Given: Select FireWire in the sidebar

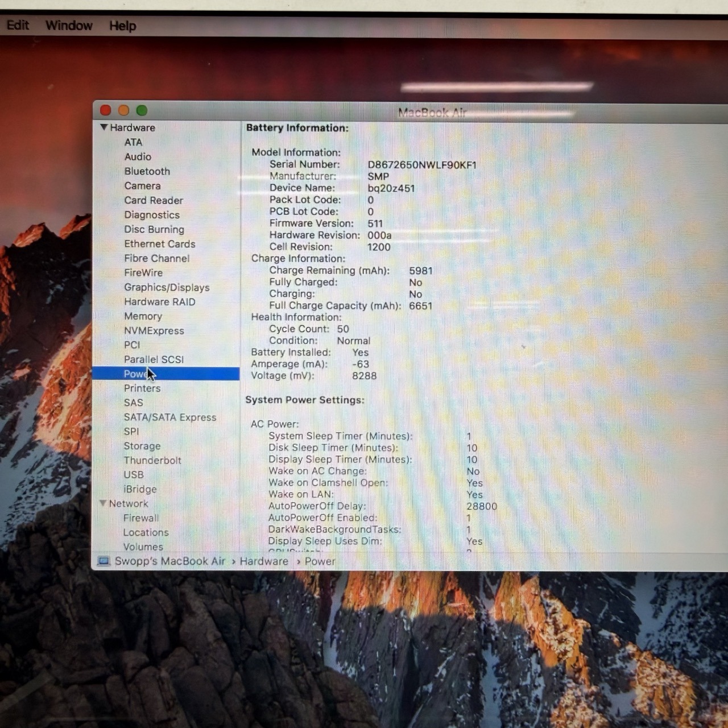Looking at the screenshot, I should point(143,273).
